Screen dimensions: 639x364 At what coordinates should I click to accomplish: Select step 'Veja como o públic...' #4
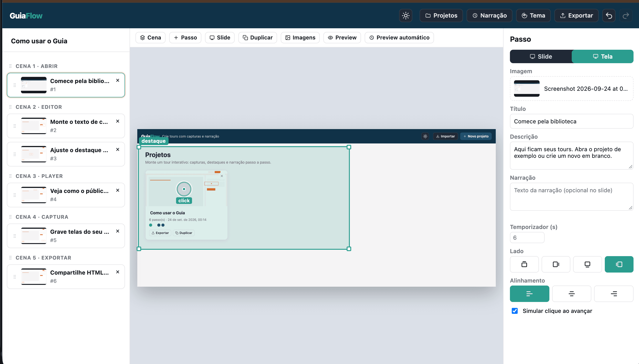pos(66,195)
